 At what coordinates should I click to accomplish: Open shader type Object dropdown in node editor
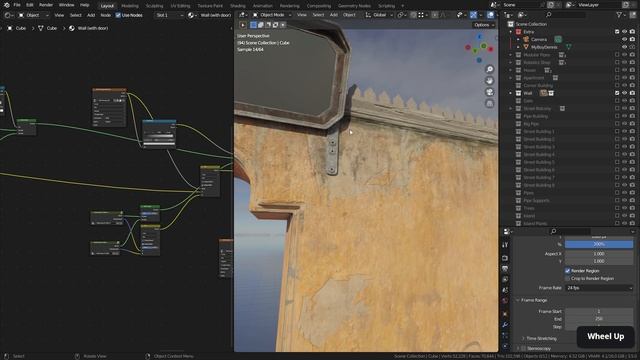tap(33, 15)
